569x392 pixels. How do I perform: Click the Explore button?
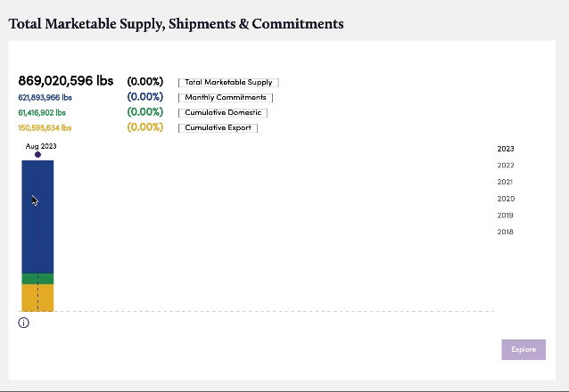click(524, 349)
